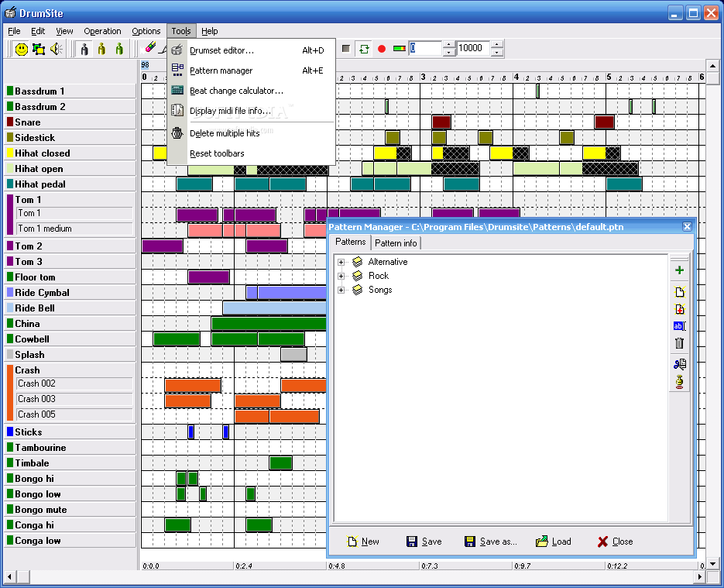Click measure 4 marker on the ruler
Image resolution: width=724 pixels, height=588 pixels.
pyautogui.click(x=516, y=77)
